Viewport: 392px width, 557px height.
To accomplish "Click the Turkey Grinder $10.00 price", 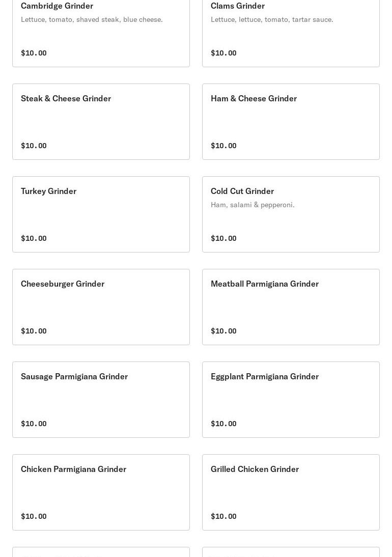I will (x=34, y=238).
